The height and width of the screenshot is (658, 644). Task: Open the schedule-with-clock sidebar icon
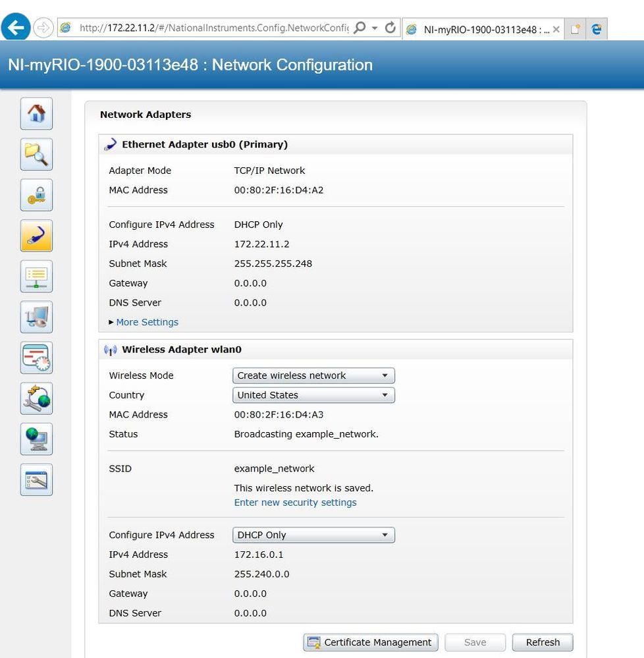pyautogui.click(x=36, y=358)
